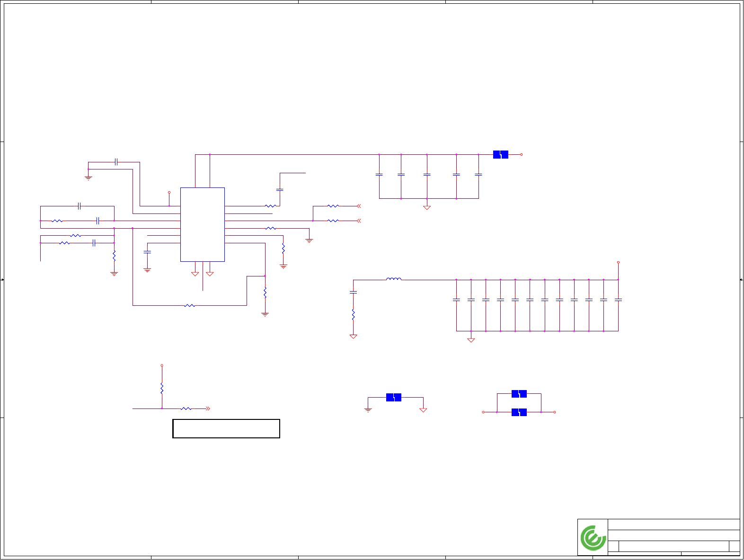Select the inductor coil symbol
Screen dimensions: 744x560
point(394,279)
